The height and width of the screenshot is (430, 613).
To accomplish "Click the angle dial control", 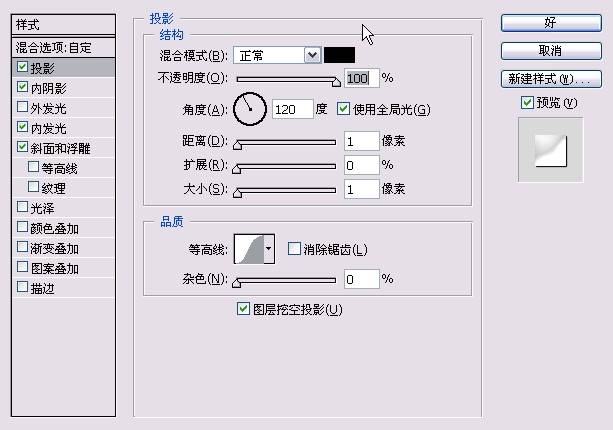I will tap(250, 109).
